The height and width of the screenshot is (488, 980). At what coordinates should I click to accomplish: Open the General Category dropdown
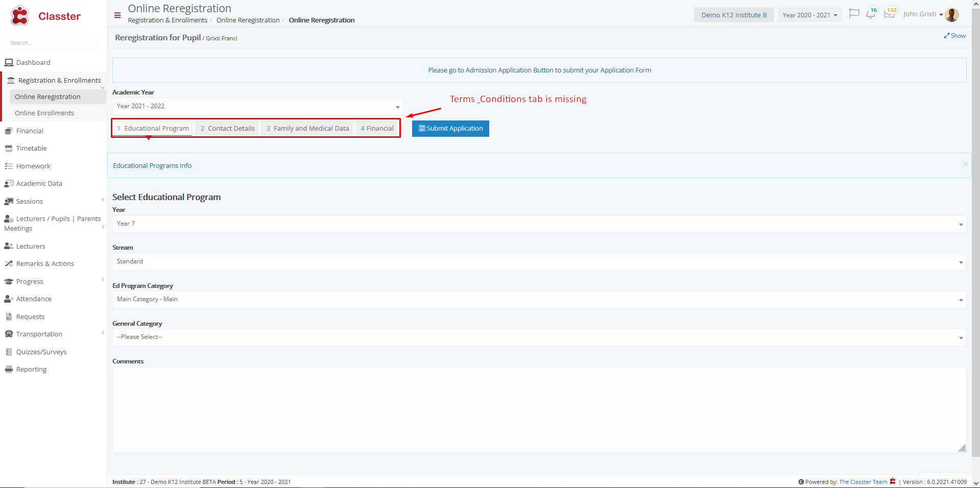[539, 337]
